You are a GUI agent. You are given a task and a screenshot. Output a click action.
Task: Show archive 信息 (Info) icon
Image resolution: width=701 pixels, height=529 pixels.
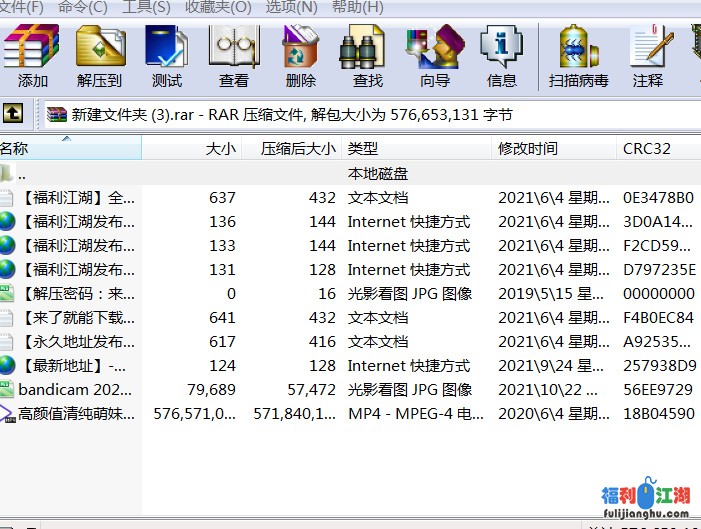coord(501,56)
